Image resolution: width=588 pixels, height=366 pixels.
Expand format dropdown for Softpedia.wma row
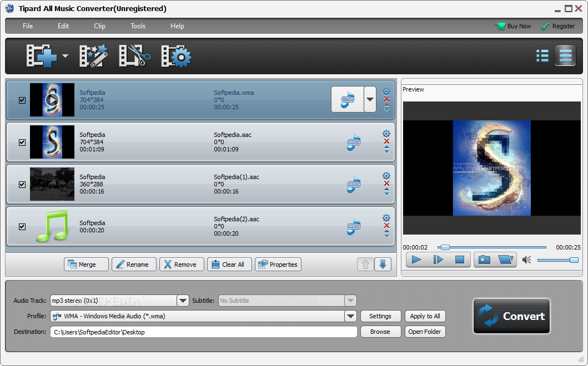pos(370,99)
